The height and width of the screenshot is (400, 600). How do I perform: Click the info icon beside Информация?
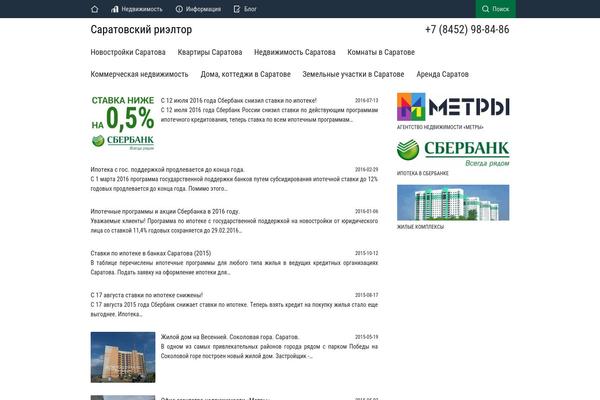pyautogui.click(x=179, y=9)
